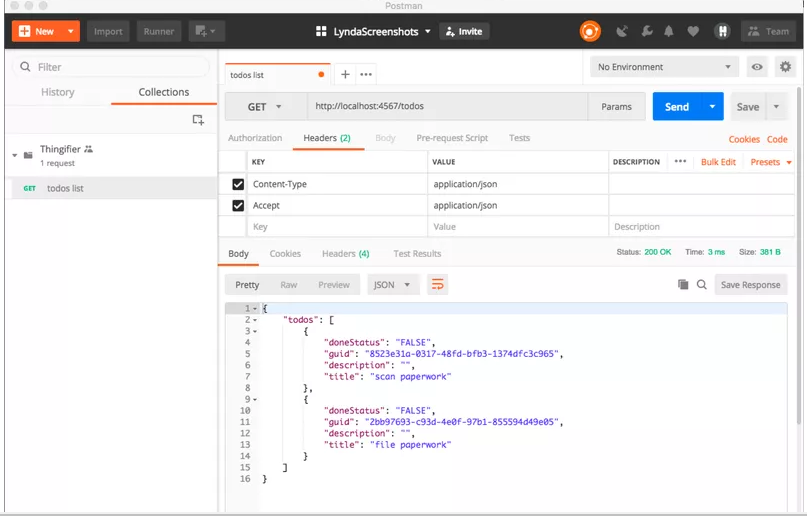The width and height of the screenshot is (807, 516).
Task: Open the GET method dropdown
Action: point(266,106)
